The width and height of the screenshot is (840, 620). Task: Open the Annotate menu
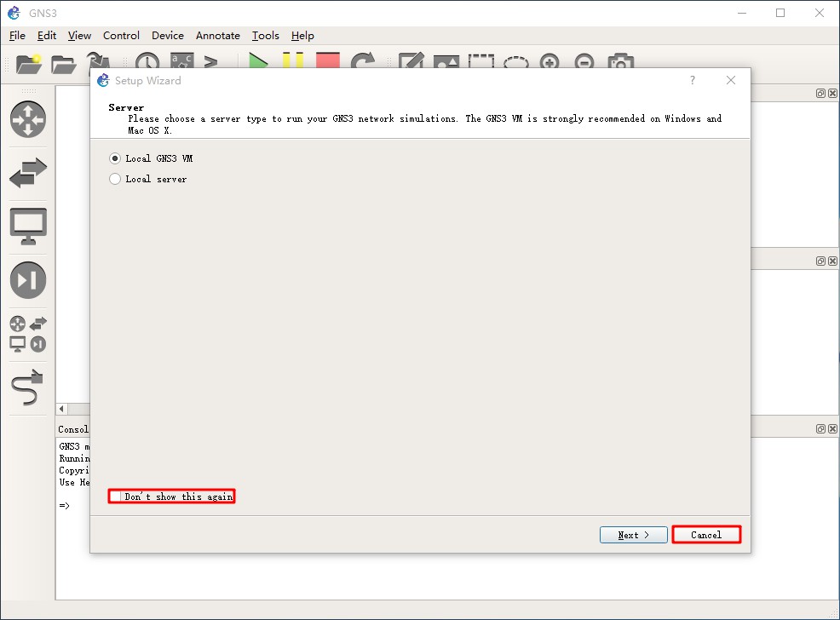[x=218, y=35]
